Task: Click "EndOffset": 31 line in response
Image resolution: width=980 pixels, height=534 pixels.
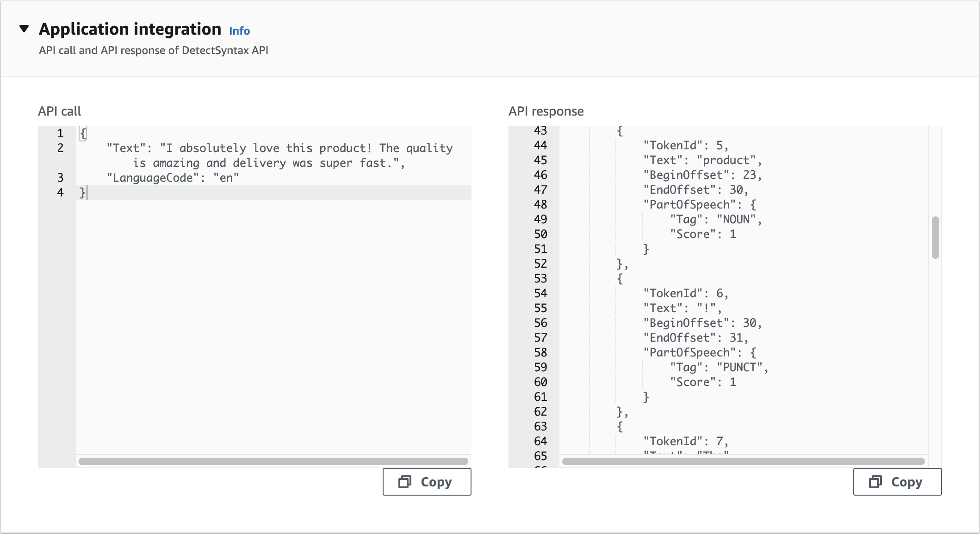Action: click(695, 338)
